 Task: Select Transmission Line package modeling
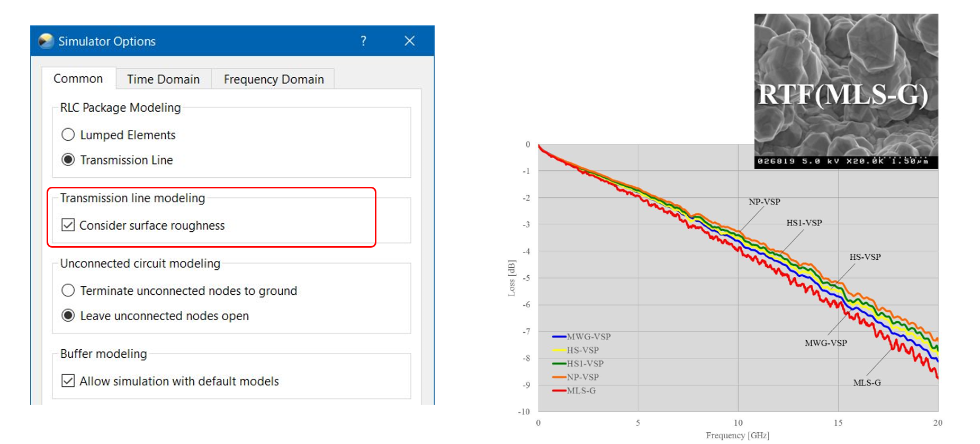coord(68,160)
